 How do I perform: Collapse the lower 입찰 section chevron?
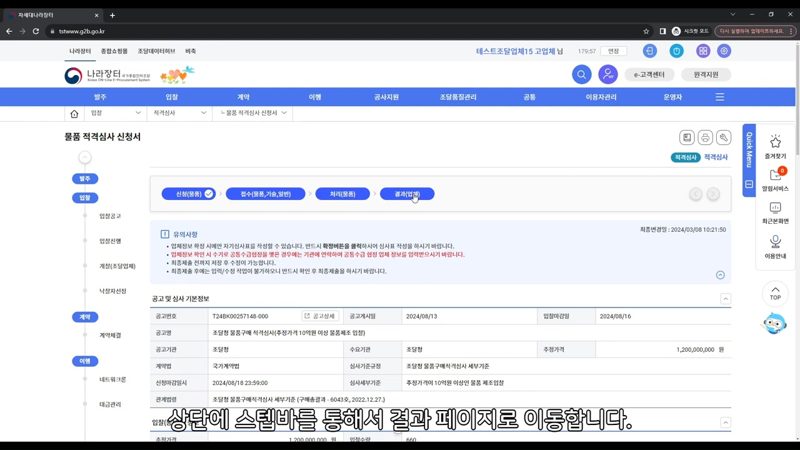click(725, 422)
